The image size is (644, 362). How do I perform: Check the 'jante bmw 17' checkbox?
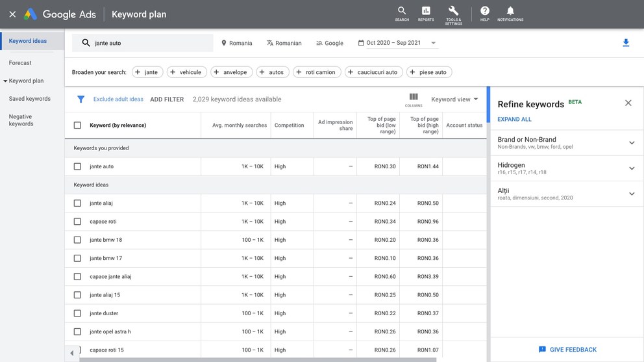[x=77, y=258]
